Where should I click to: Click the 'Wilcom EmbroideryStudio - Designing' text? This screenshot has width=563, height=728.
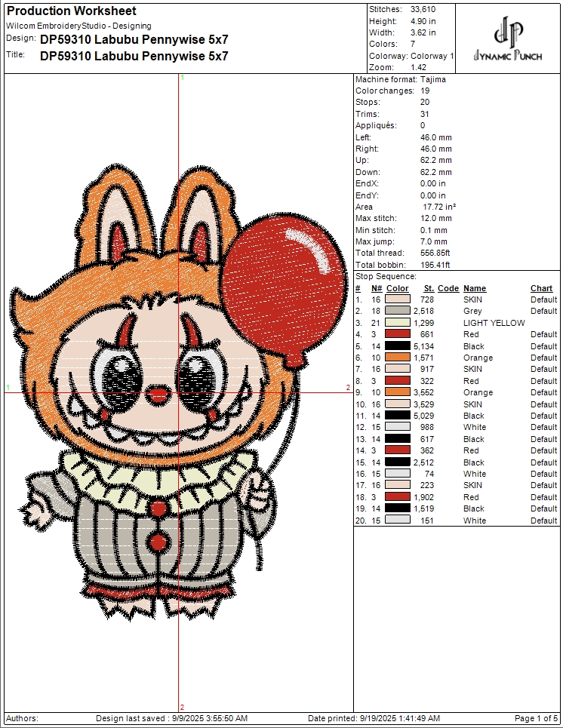pyautogui.click(x=78, y=26)
